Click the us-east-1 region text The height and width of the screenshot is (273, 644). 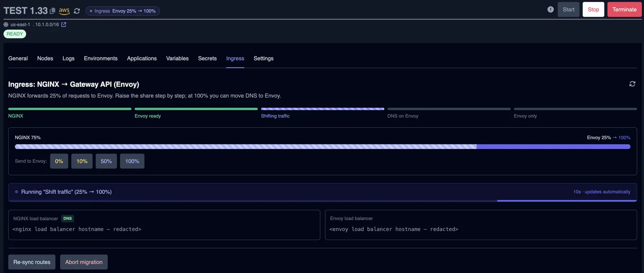point(20,25)
